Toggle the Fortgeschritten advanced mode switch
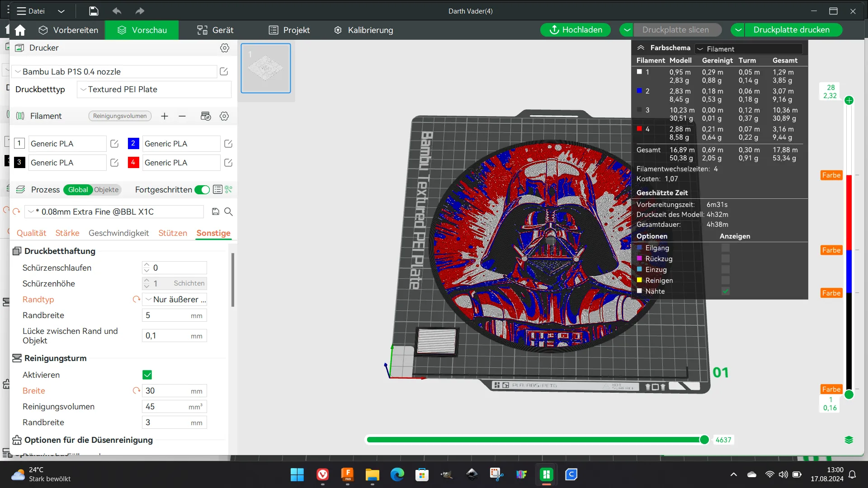 202,190
